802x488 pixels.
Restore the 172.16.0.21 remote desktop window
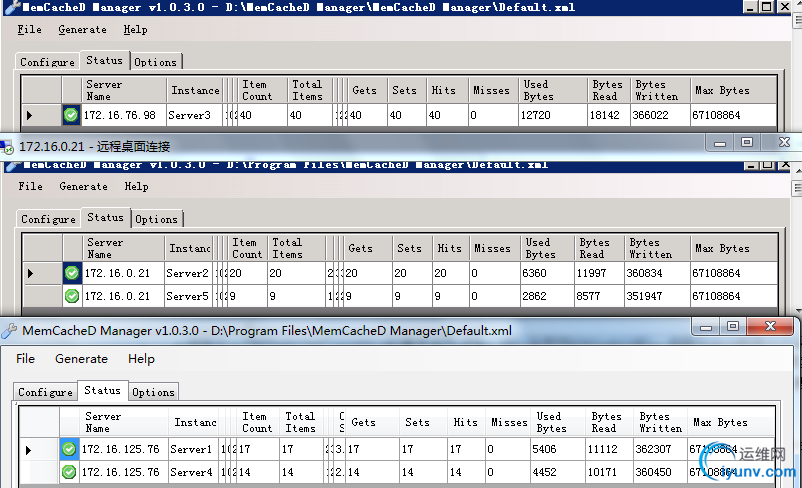pyautogui.click(x=747, y=143)
